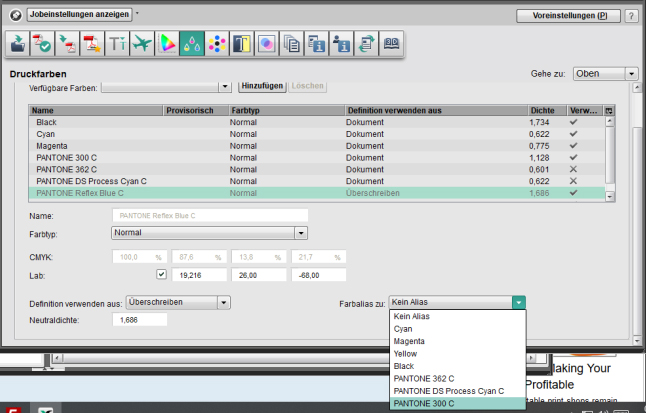
Task: Choose 'Yellow' from the alias list
Action: pos(458,354)
